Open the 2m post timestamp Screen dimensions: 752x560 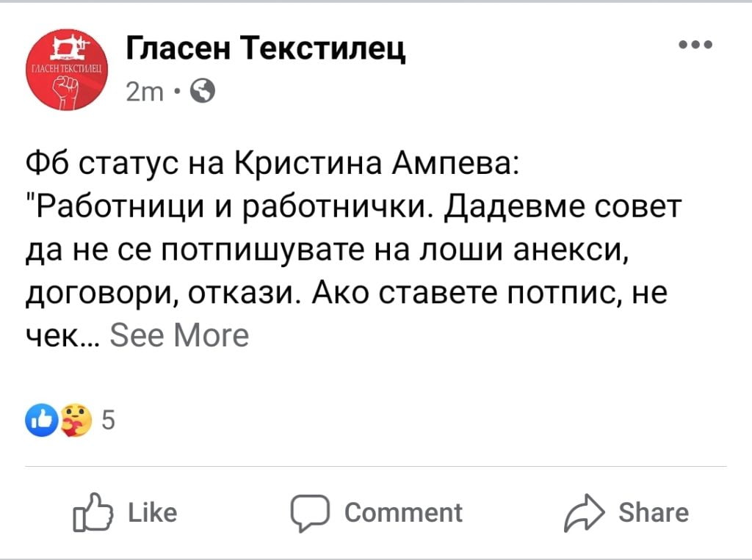click(x=145, y=91)
